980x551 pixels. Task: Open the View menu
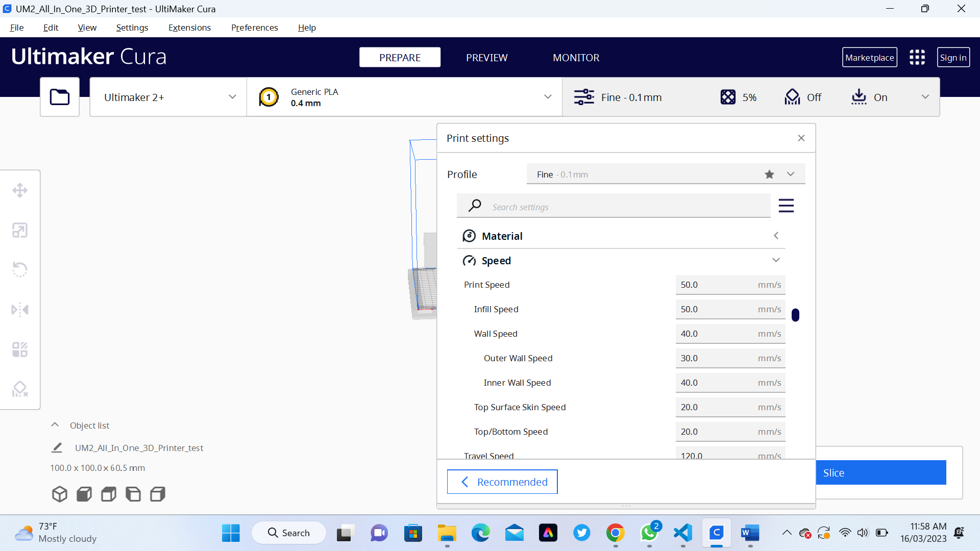(x=87, y=28)
